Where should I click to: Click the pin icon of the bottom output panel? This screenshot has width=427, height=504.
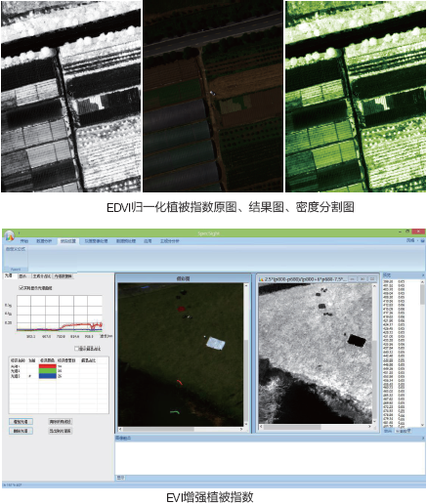point(423,439)
